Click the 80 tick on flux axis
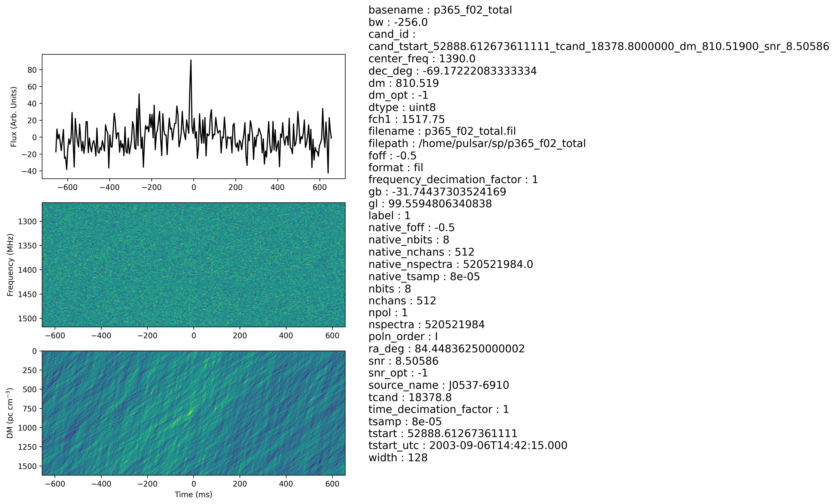 (32, 70)
